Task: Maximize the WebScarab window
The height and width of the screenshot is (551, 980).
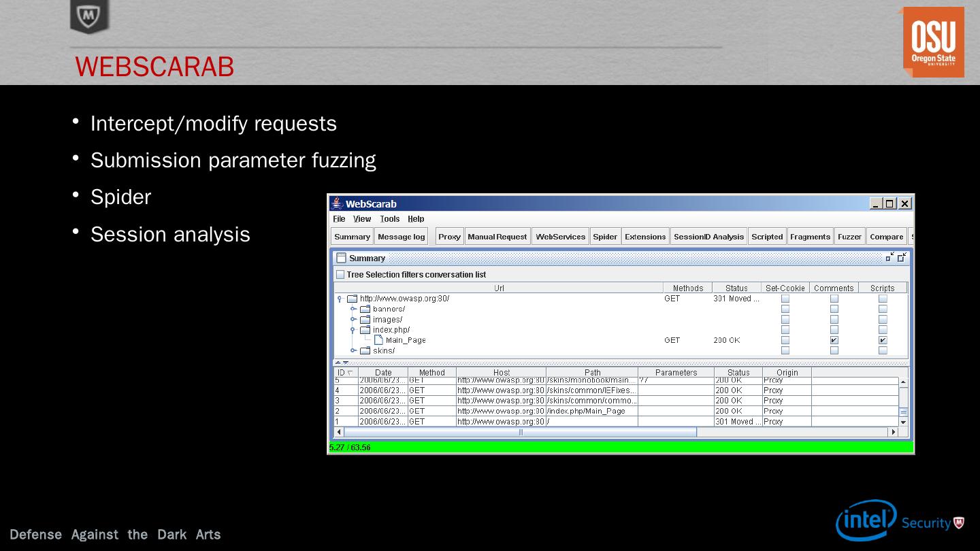Action: [890, 203]
